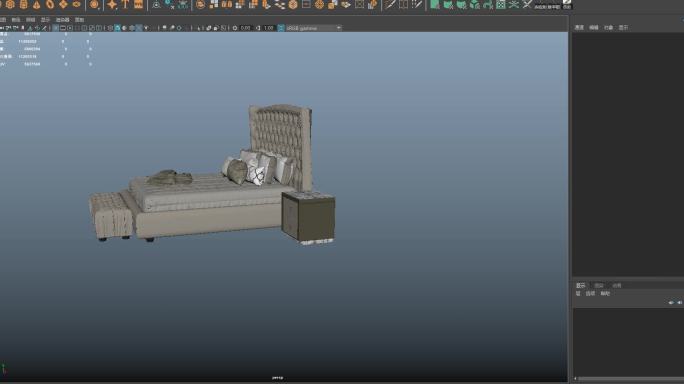Open the 编辑 menu in the channel box
The image size is (684, 384).
coord(594,27)
